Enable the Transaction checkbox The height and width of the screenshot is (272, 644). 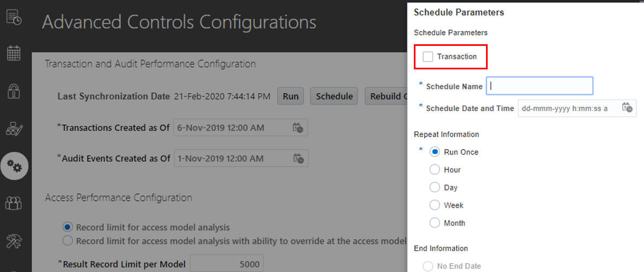point(428,57)
